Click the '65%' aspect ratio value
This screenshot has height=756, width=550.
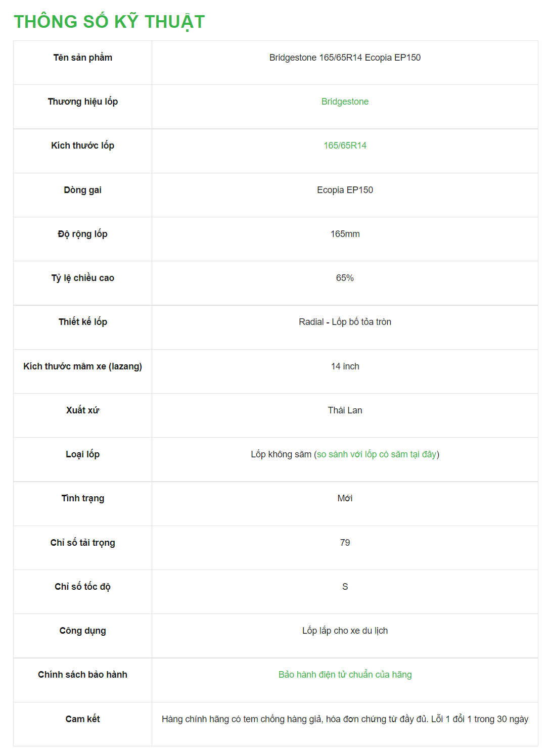point(345,278)
